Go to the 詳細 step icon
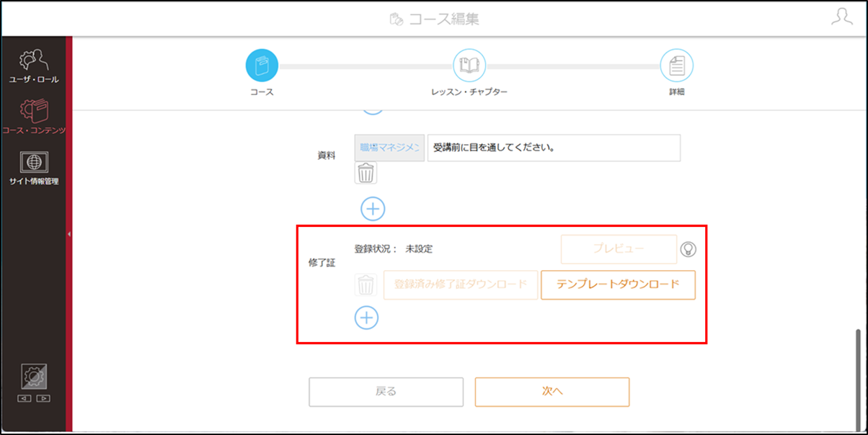The width and height of the screenshot is (868, 435). (x=676, y=66)
